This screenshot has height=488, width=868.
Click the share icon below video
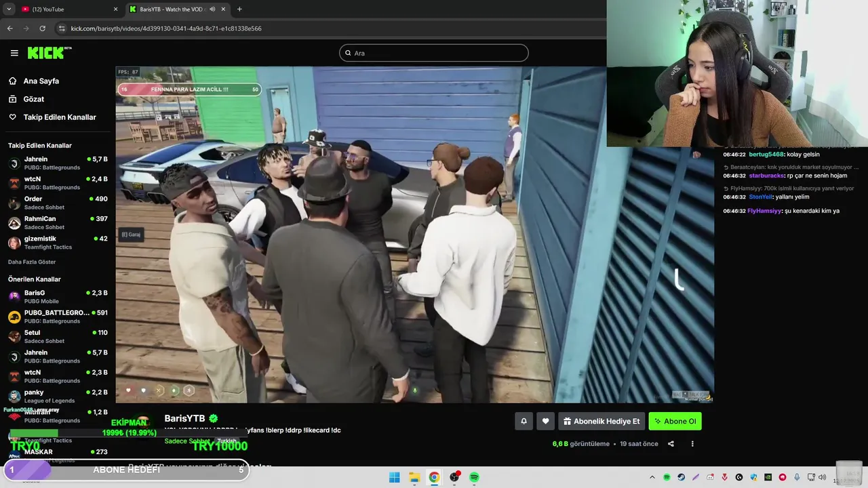click(x=671, y=444)
